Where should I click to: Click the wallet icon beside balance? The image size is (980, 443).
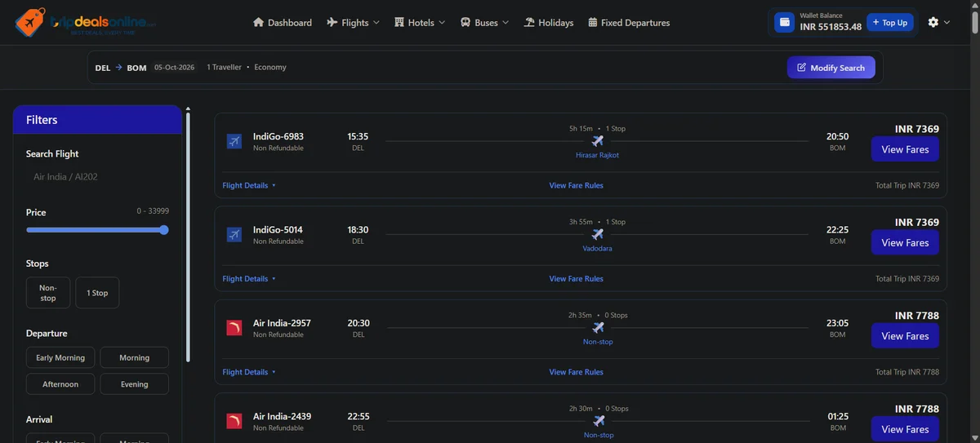tap(785, 22)
